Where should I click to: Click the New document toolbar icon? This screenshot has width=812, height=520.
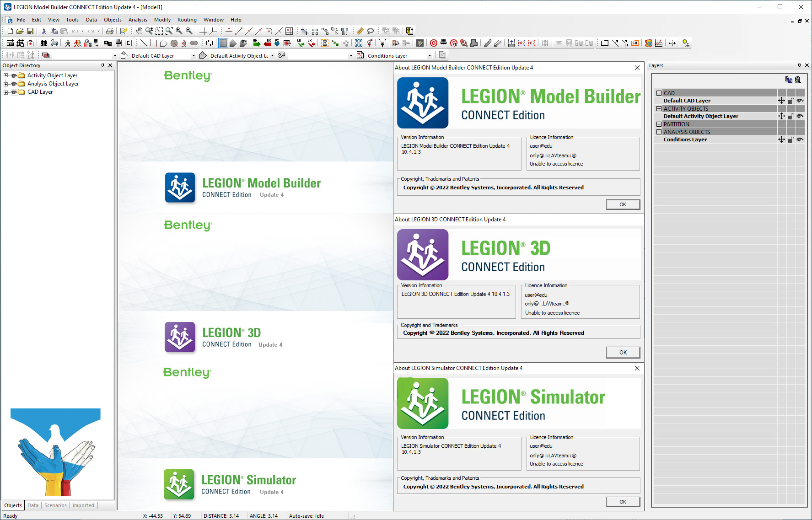[10, 31]
